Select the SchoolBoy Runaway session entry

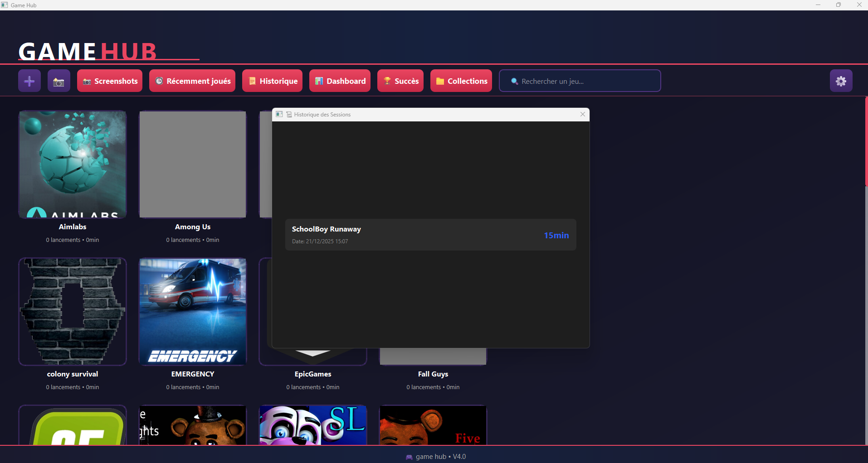point(431,235)
